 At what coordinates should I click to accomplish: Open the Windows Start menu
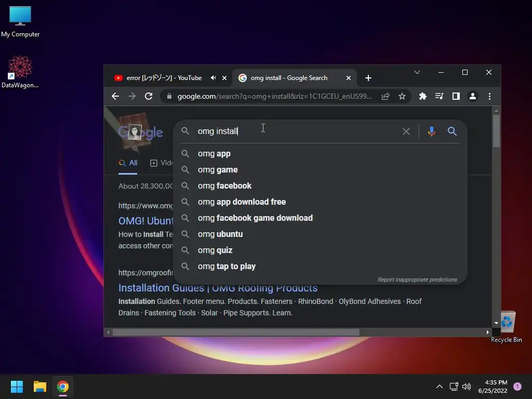17,387
